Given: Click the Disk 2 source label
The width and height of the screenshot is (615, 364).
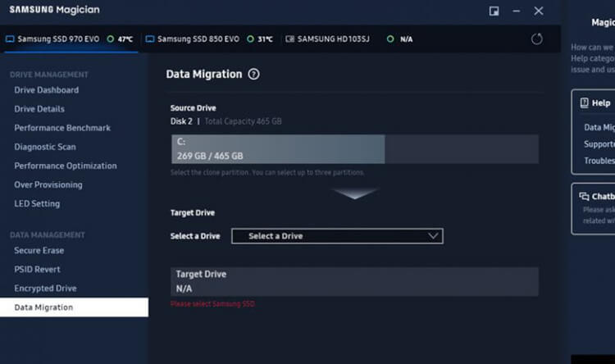Looking at the screenshot, I should [x=181, y=121].
